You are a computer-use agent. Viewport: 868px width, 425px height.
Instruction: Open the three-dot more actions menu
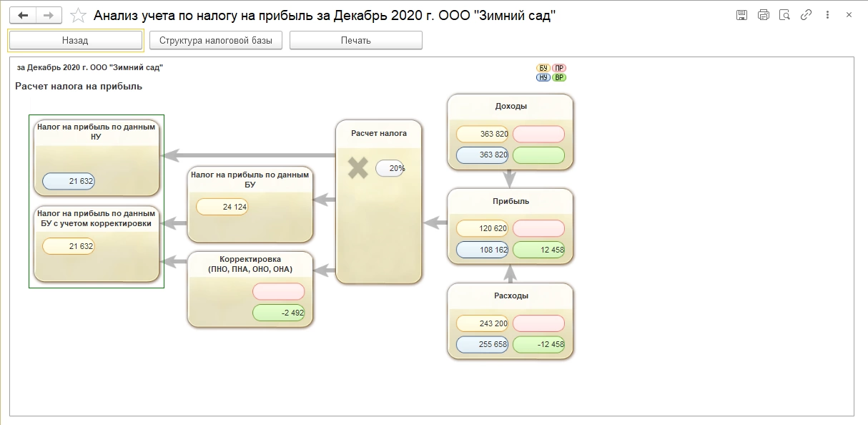[x=828, y=15]
